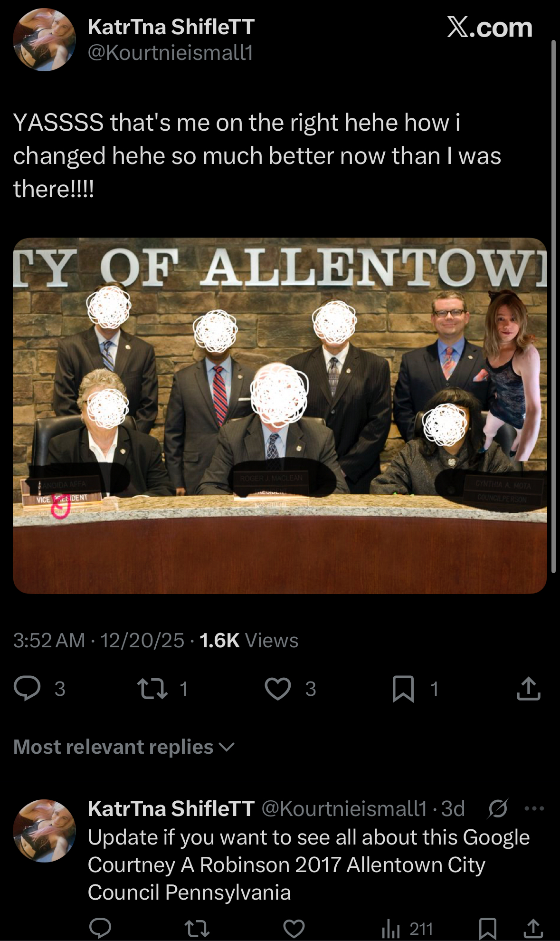
Task: Open the attached City of Allentown photo
Action: point(280,415)
